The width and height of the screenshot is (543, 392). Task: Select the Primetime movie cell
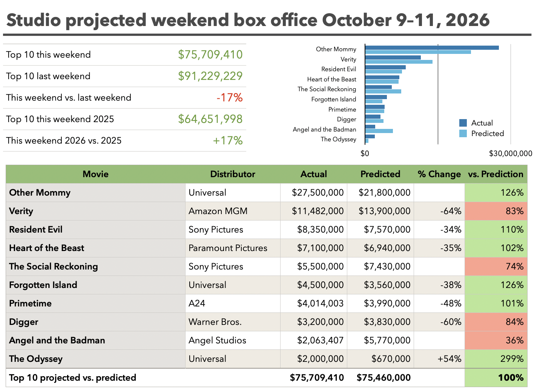(x=95, y=303)
